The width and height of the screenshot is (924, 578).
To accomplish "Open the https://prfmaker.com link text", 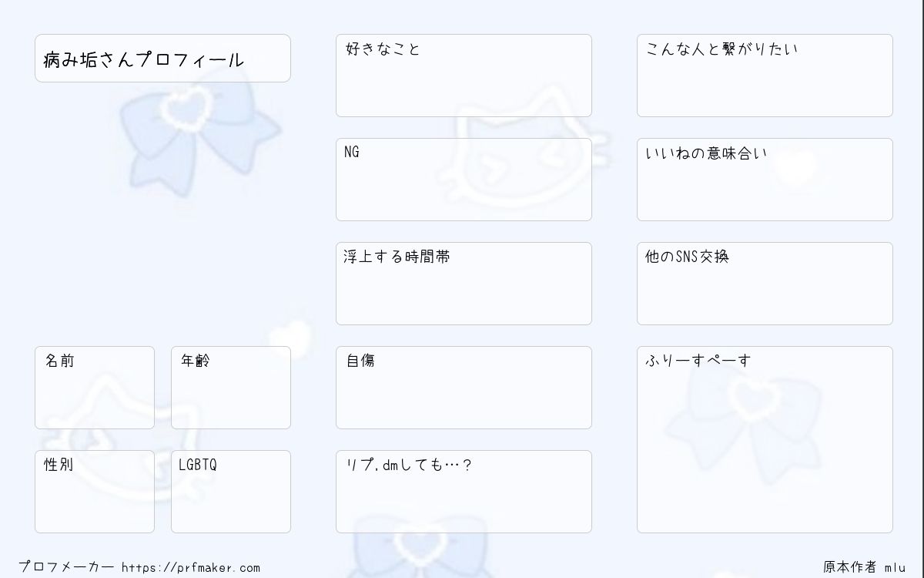I will point(191,568).
